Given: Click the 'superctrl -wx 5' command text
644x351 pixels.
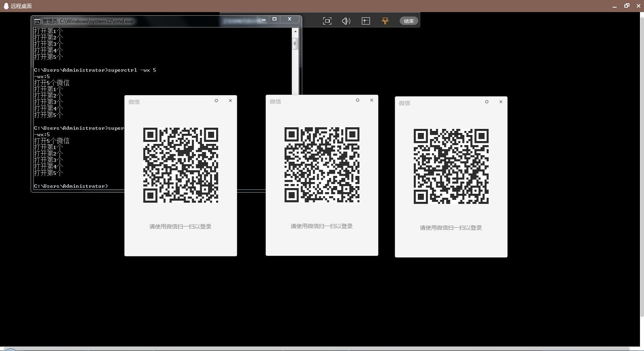Looking at the screenshot, I should click(x=132, y=70).
